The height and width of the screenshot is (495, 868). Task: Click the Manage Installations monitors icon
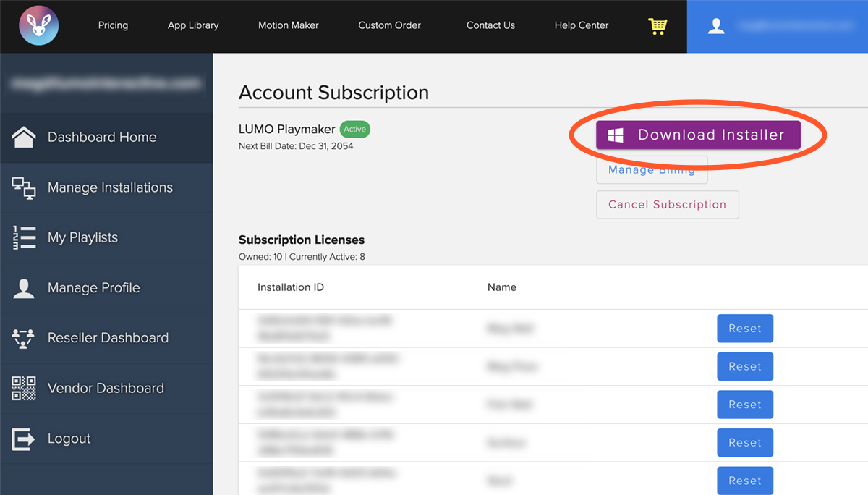[24, 187]
